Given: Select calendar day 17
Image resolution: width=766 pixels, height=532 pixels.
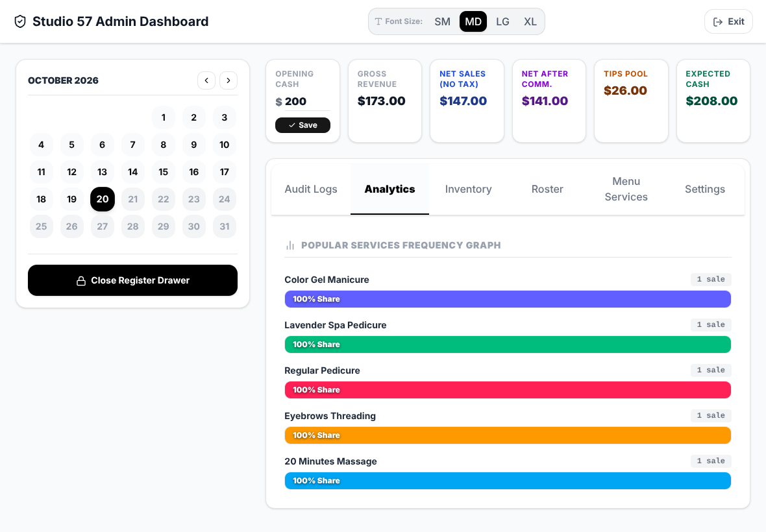Looking at the screenshot, I should (225, 172).
